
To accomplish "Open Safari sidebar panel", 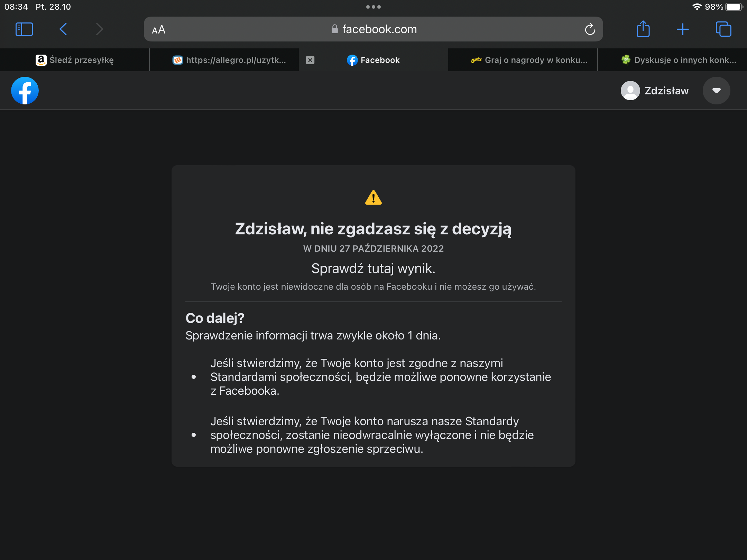I will coord(24,29).
